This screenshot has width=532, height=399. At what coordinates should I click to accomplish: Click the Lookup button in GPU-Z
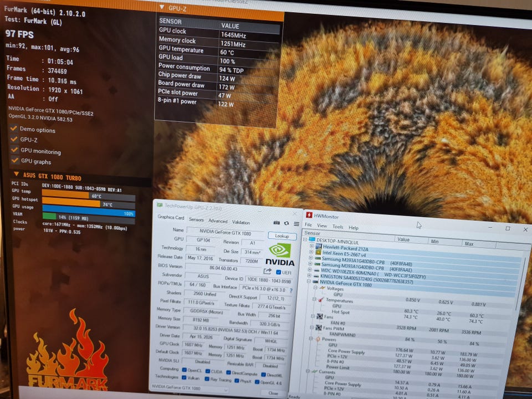(x=282, y=236)
